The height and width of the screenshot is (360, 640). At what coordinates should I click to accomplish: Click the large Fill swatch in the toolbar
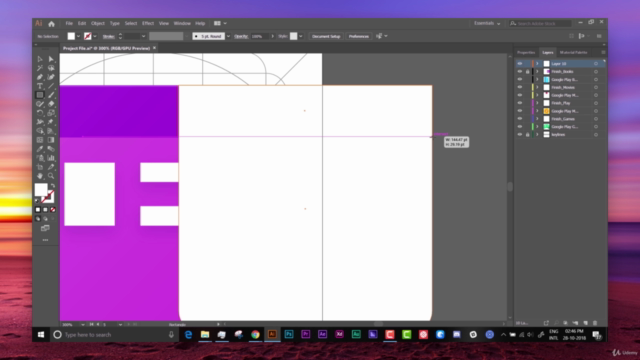coord(41,190)
